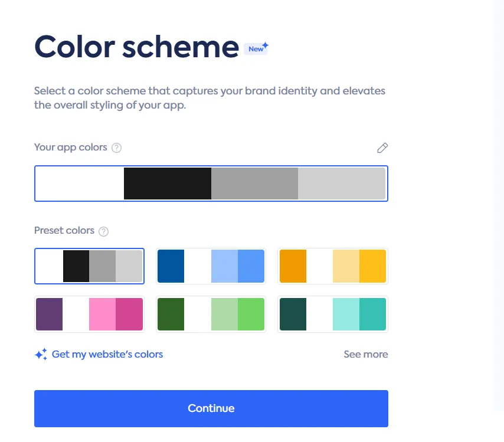Click the pencil edit icon for app colors
This screenshot has width=504, height=442.
point(382,148)
